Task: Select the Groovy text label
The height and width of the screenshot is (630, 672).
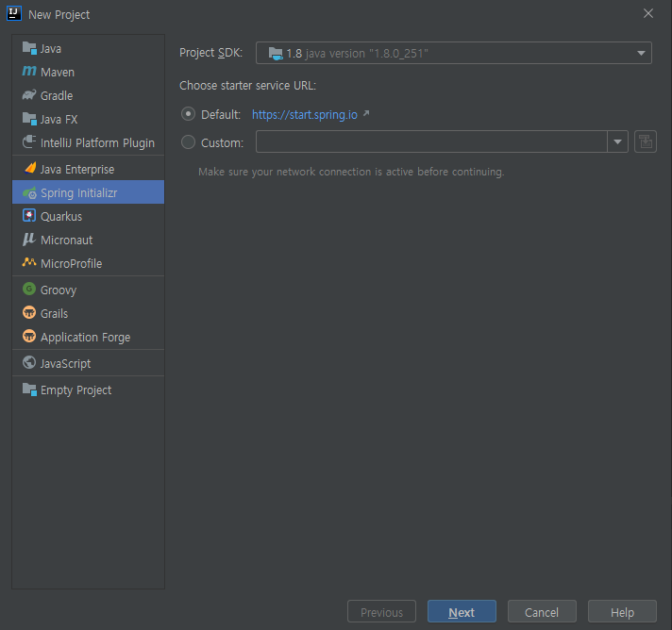Action: click(59, 290)
